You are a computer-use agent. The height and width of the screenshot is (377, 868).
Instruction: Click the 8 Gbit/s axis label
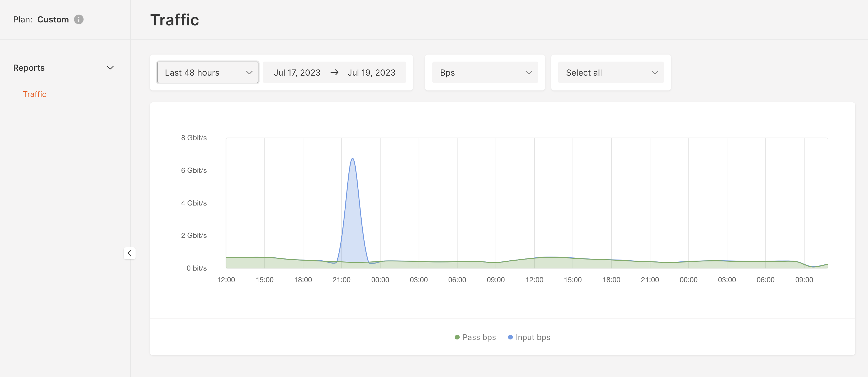(x=194, y=137)
